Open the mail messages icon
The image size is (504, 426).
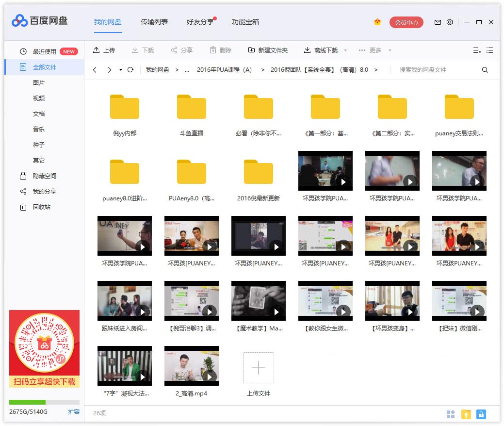pos(438,22)
